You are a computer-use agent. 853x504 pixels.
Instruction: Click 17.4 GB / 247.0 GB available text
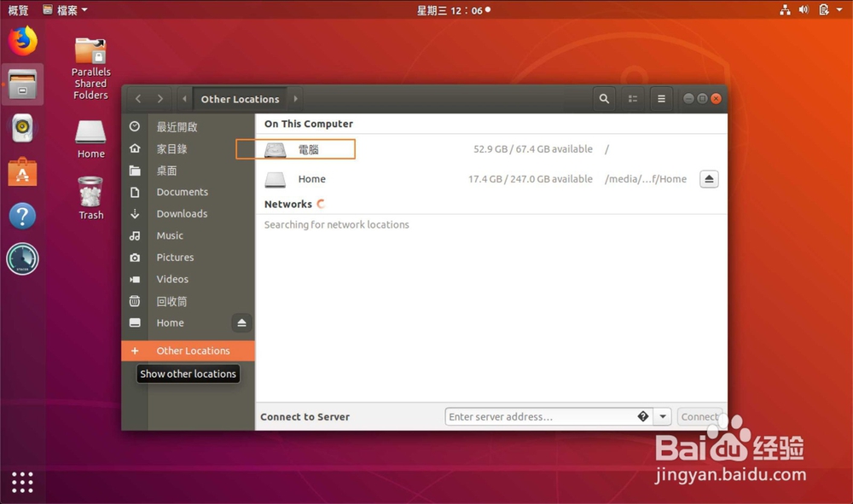531,179
